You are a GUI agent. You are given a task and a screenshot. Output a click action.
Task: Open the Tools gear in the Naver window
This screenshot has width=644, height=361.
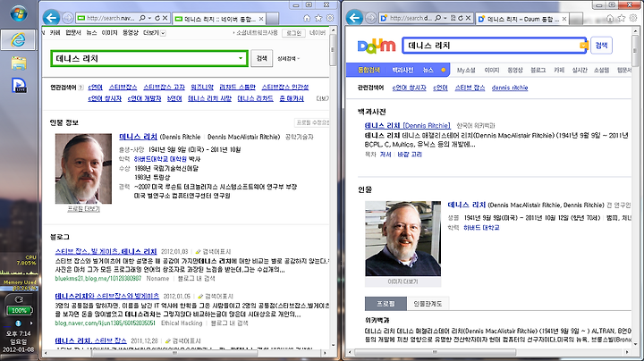(330, 18)
